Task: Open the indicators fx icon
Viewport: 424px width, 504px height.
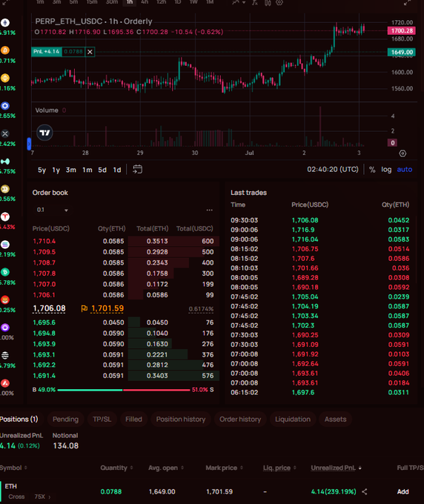Action: [x=255, y=2]
